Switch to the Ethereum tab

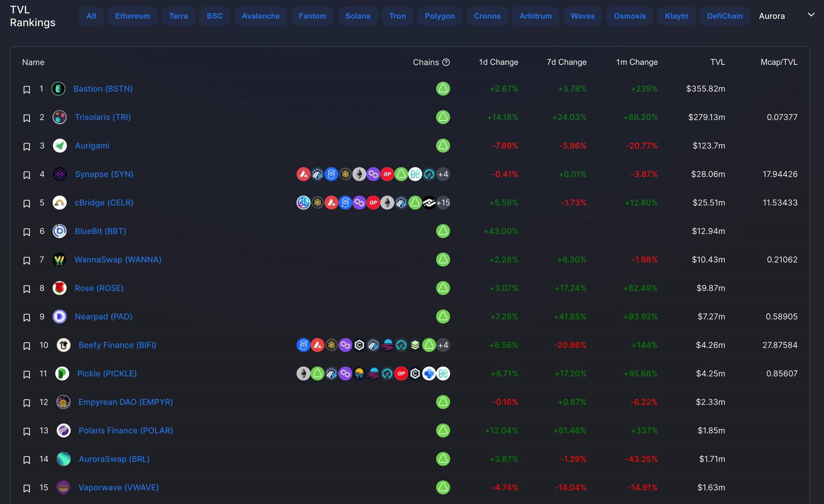pos(133,16)
